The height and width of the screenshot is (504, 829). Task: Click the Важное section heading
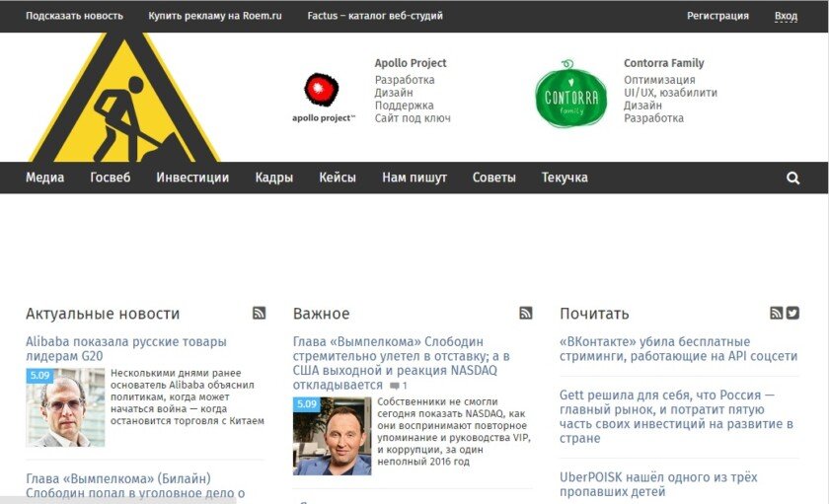[x=321, y=314]
